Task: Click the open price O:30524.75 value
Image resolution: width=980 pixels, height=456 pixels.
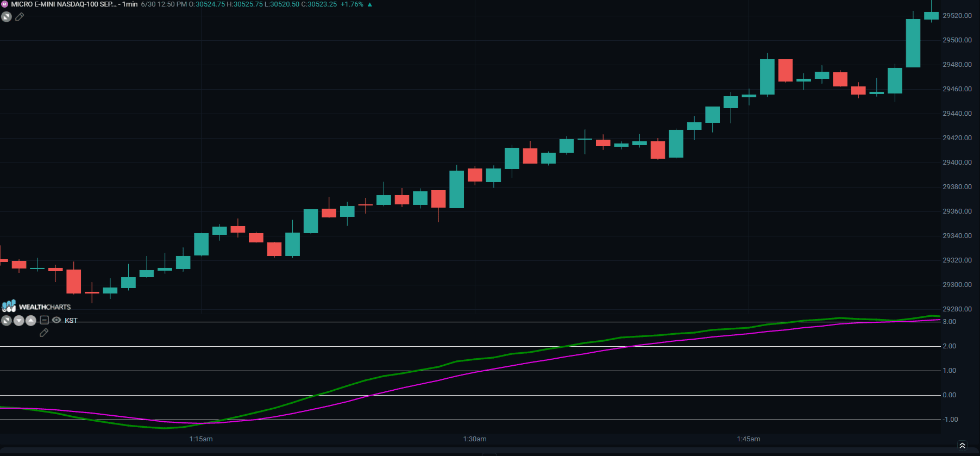Action: [x=207, y=4]
